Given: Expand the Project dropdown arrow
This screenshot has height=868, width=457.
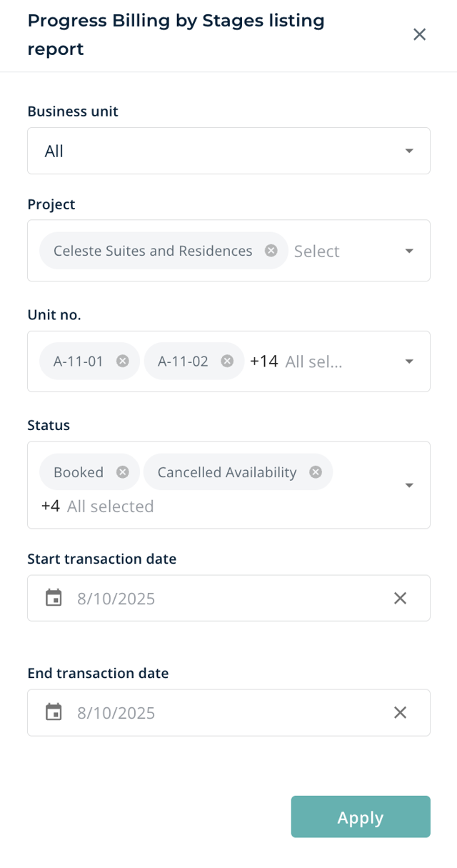Looking at the screenshot, I should [409, 251].
